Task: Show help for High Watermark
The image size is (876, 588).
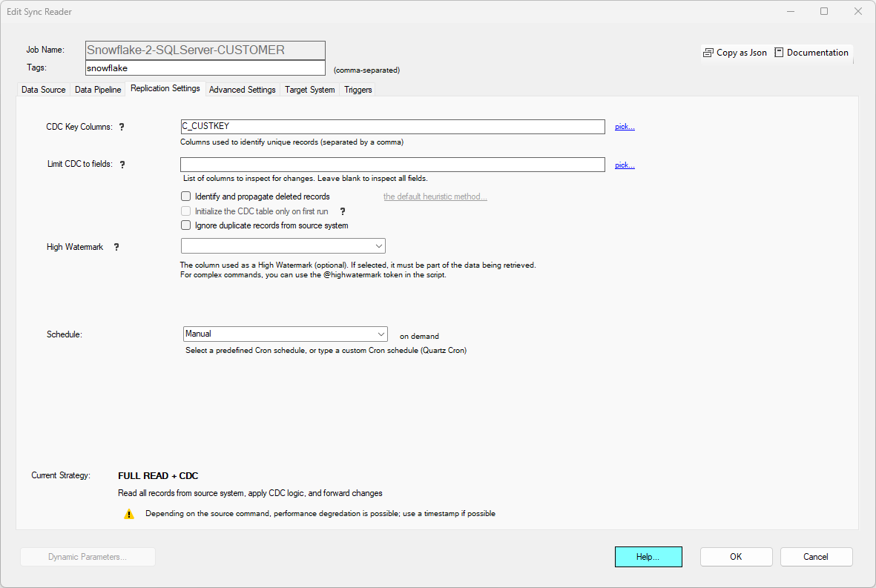Action: pos(116,247)
